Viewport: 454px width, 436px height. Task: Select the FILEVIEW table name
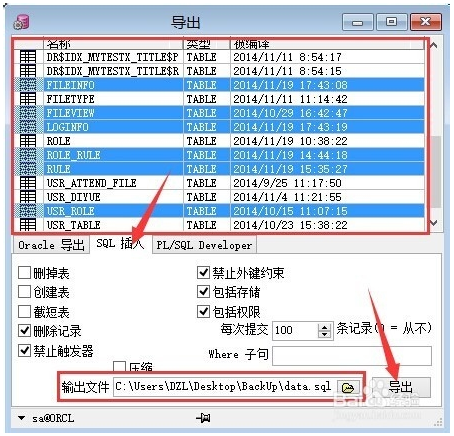tap(70, 113)
